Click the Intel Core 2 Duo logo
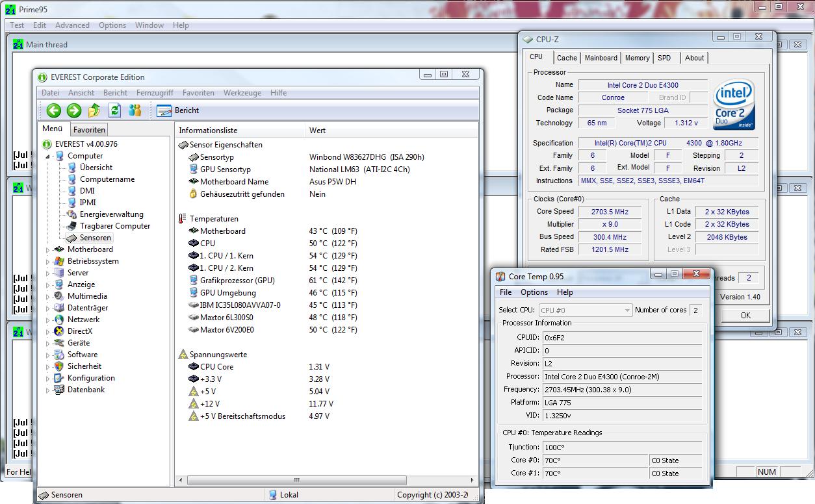The height and width of the screenshot is (504, 815). tap(734, 104)
